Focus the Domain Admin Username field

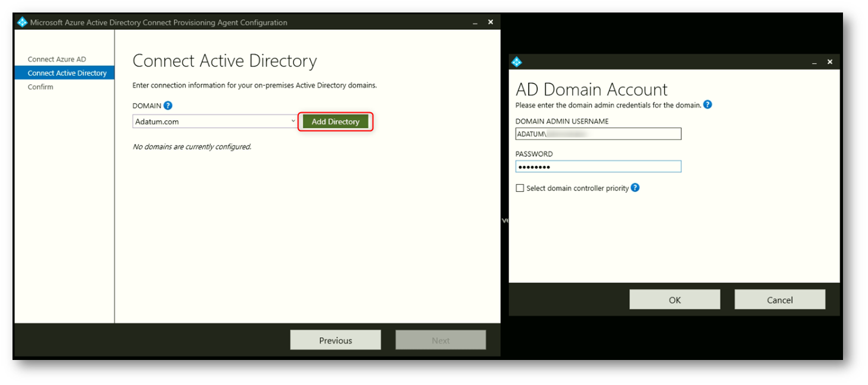point(598,134)
